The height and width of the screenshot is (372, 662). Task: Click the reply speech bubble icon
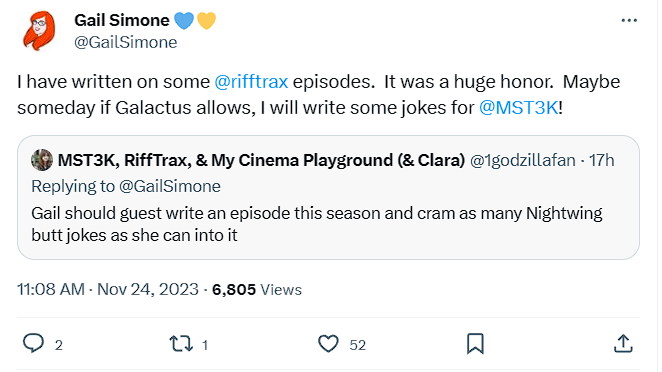tap(33, 343)
